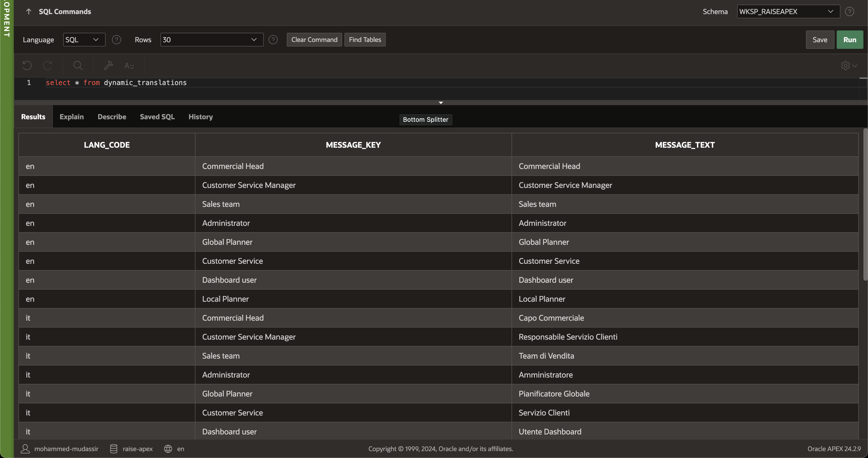Click the Clear Command button
The width and height of the screenshot is (868, 458).
(x=314, y=40)
